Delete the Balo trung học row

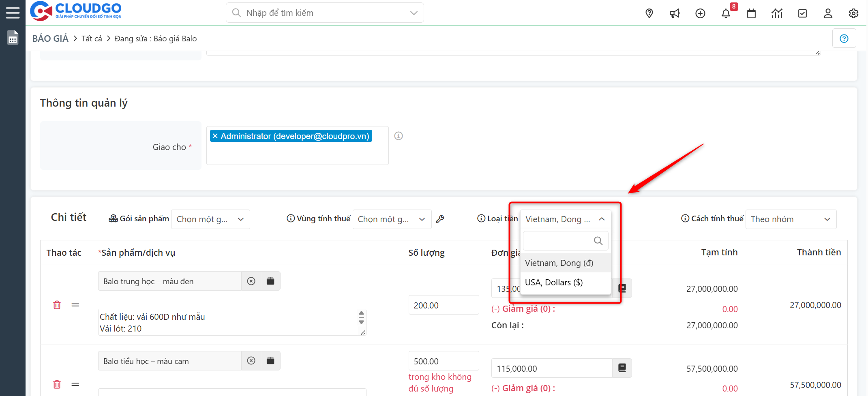(x=57, y=305)
